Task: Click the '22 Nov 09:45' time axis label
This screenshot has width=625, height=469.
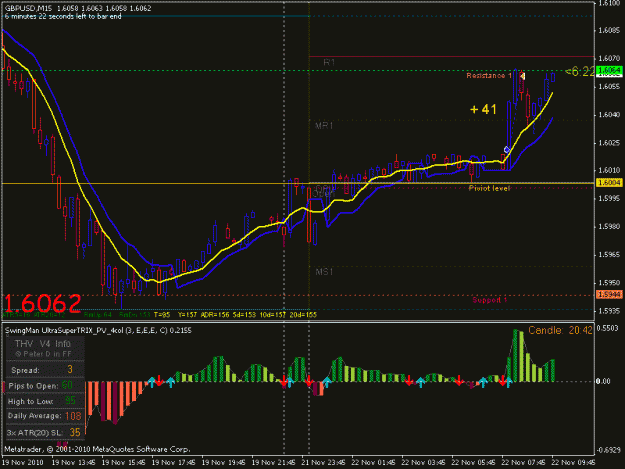Action: pos(574,463)
